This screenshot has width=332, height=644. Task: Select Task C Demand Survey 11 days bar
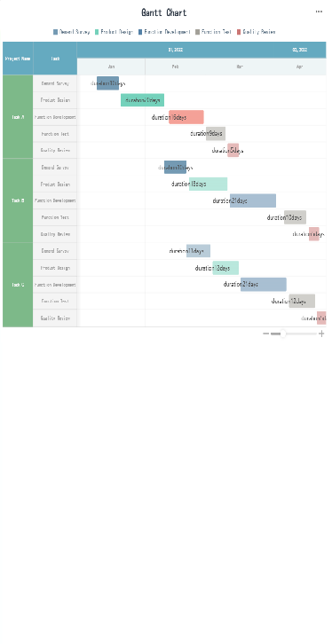199,251
